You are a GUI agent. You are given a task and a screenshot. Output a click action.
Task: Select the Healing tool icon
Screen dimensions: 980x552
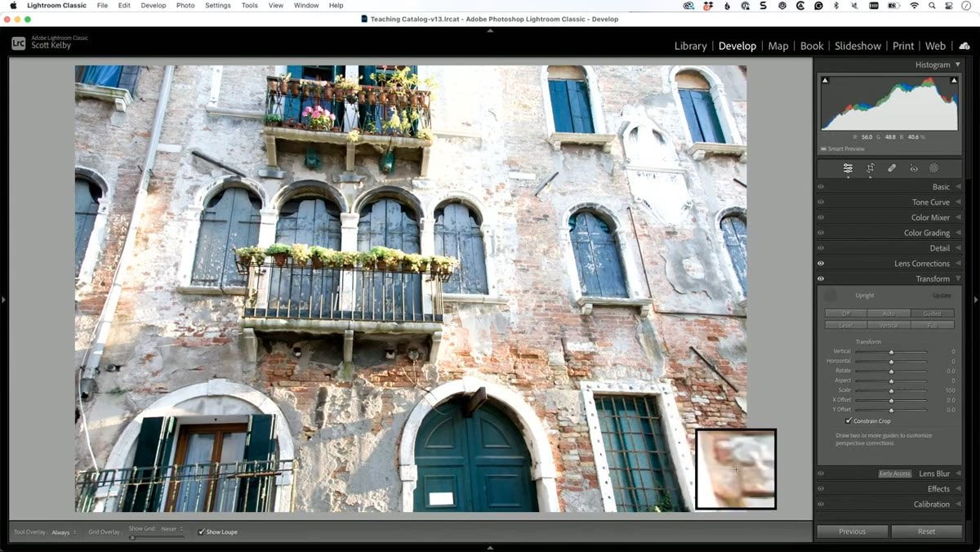tap(892, 168)
